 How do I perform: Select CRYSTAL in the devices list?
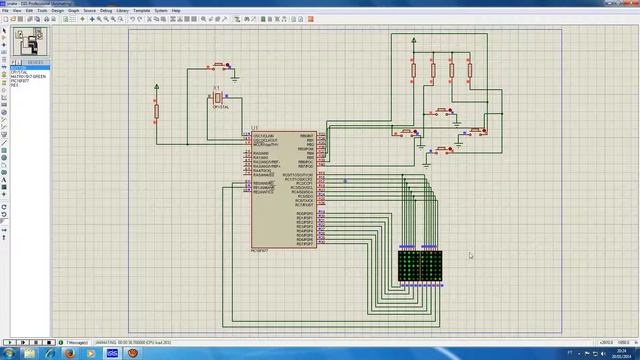[x=19, y=72]
